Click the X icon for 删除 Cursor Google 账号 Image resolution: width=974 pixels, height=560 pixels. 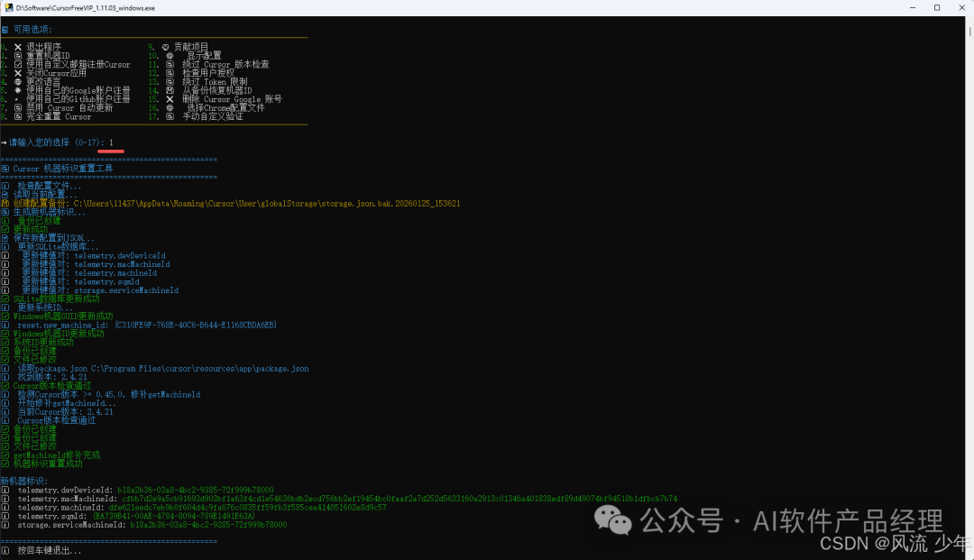coord(170,99)
